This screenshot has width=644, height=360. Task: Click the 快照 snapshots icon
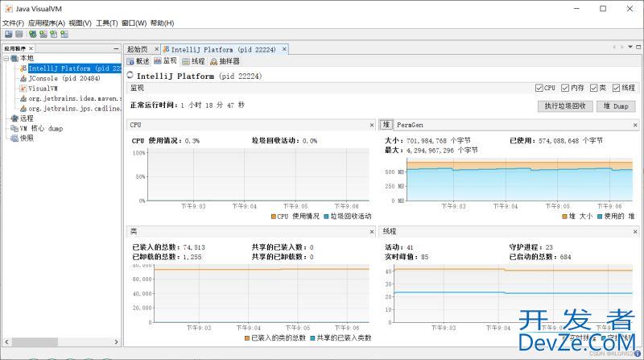click(x=14, y=139)
